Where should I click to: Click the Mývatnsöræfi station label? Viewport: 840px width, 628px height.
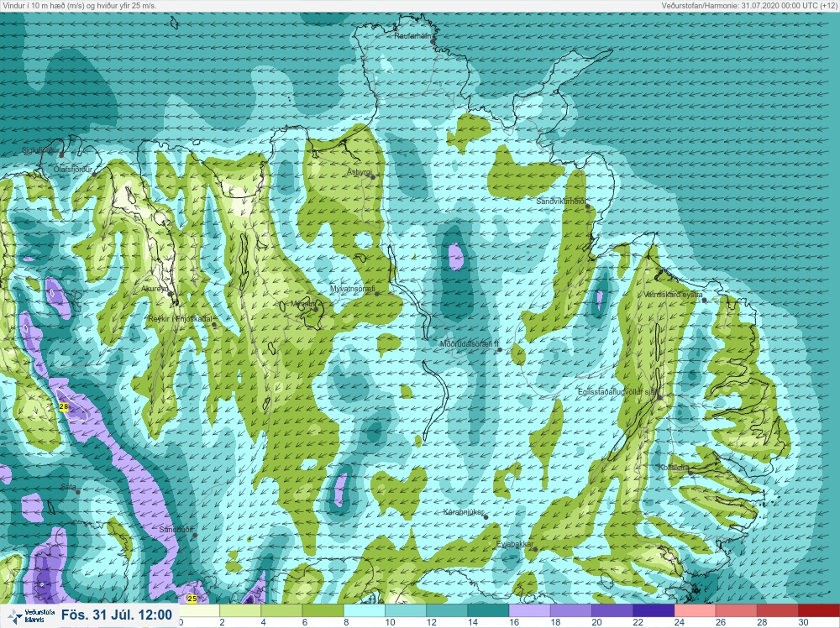coord(353,289)
